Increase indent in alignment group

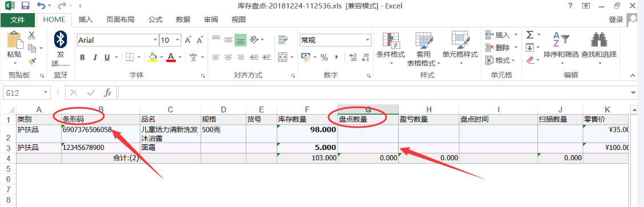[266, 57]
